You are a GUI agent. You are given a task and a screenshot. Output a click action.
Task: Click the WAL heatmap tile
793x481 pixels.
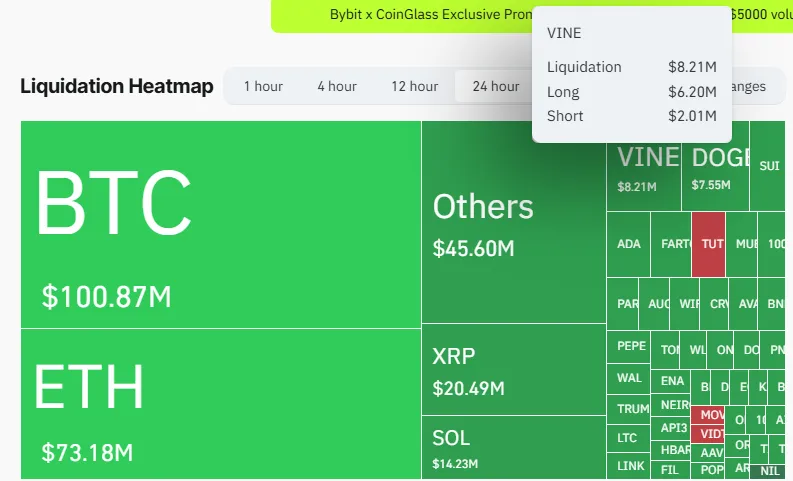pyautogui.click(x=629, y=378)
